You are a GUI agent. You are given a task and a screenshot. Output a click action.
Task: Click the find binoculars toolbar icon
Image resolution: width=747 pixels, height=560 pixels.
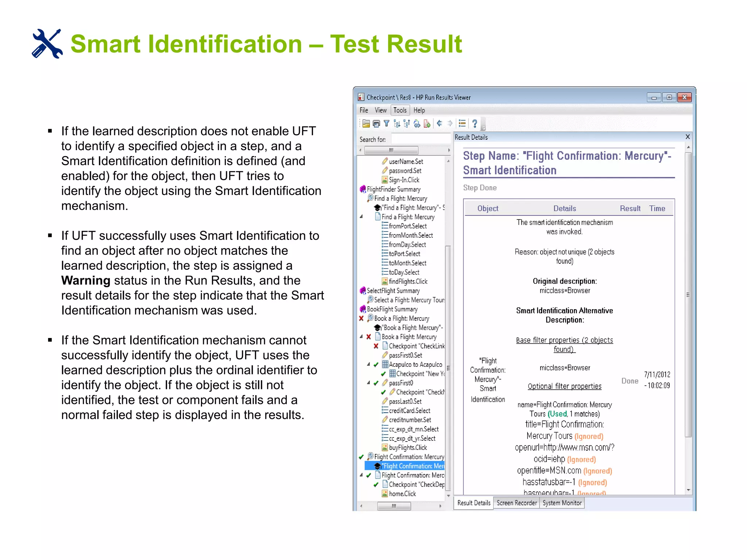pyautogui.click(x=417, y=124)
